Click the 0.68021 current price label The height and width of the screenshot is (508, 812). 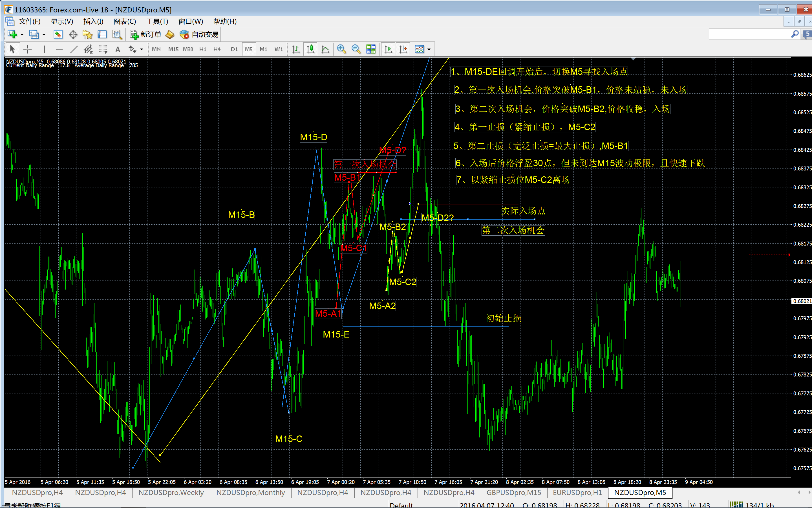[802, 301]
